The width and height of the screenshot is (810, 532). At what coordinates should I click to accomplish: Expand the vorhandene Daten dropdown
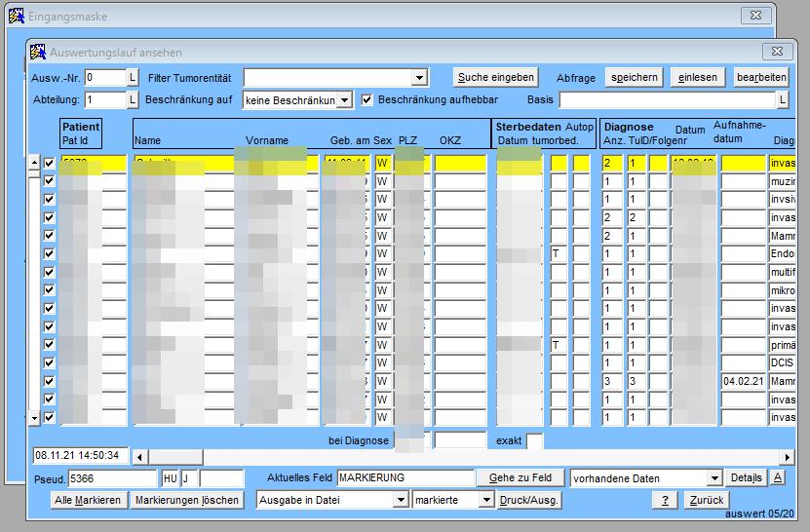(714, 478)
